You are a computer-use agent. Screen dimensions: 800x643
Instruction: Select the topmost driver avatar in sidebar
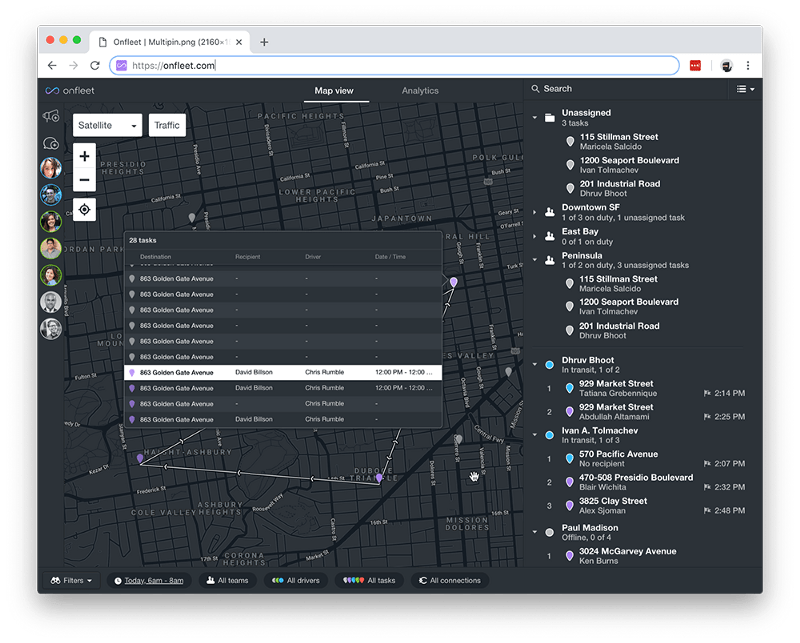click(51, 168)
